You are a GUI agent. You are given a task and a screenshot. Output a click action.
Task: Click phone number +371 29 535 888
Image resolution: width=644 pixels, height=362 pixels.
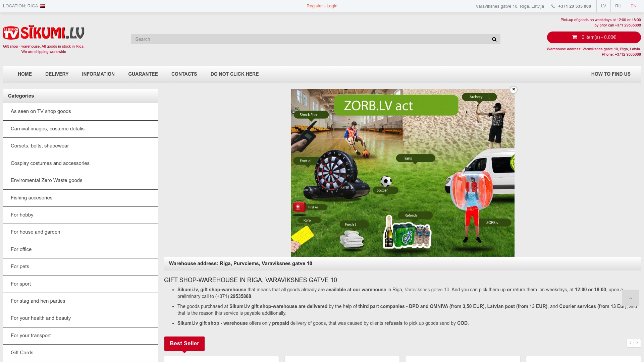pyautogui.click(x=575, y=6)
